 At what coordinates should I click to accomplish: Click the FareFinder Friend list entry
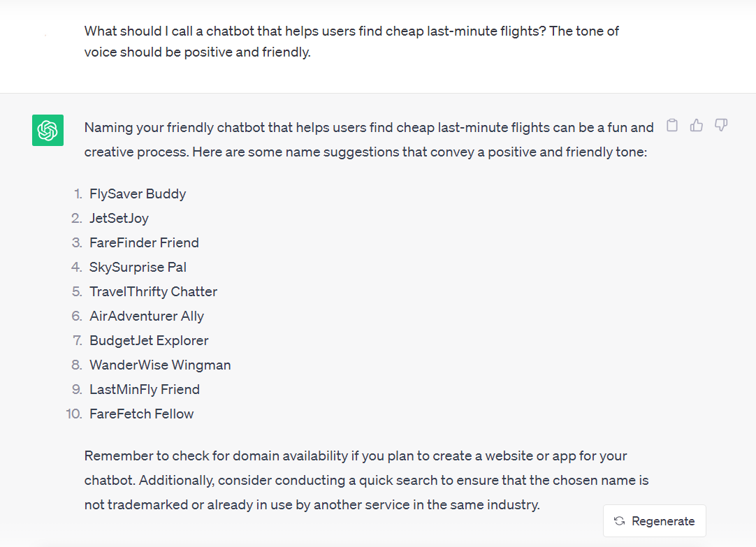tap(144, 242)
